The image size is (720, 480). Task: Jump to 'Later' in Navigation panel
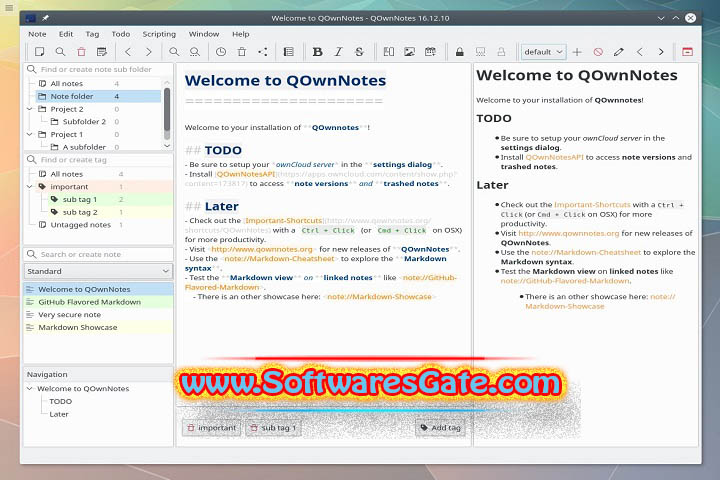click(59, 414)
